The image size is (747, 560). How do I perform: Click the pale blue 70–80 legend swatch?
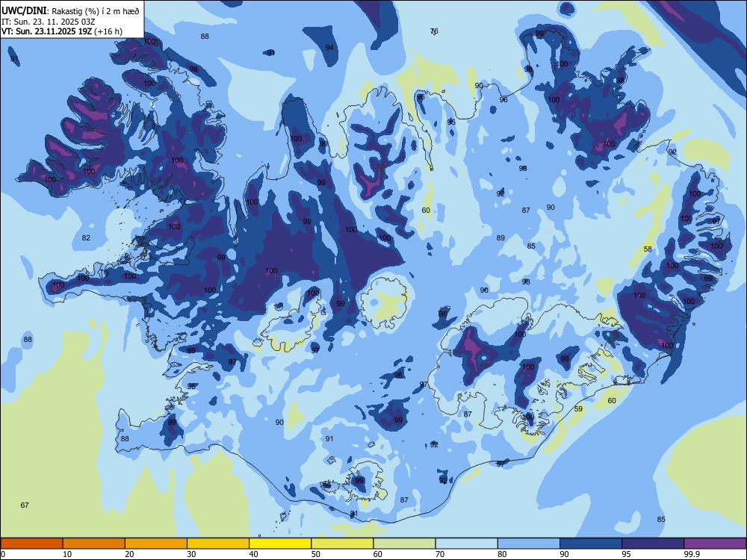click(x=466, y=544)
